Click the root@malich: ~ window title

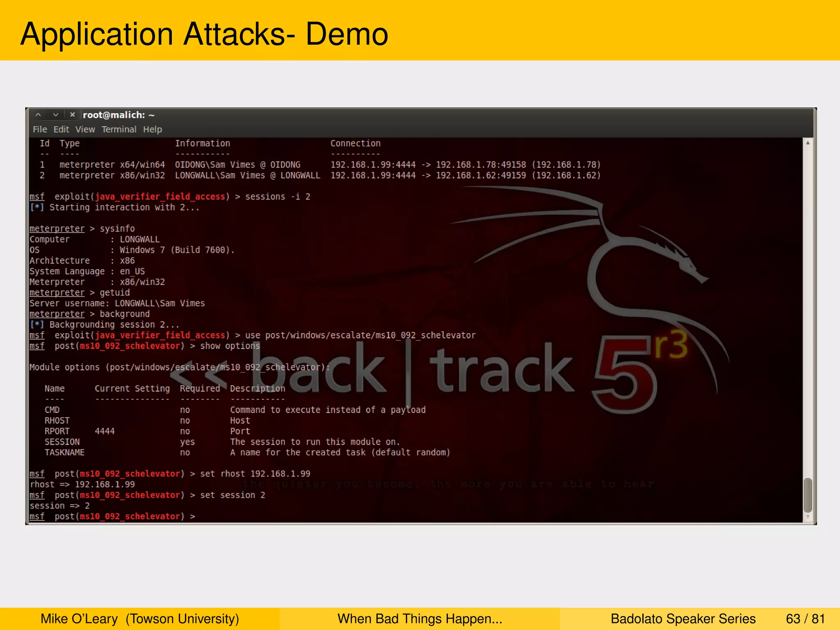pos(119,115)
